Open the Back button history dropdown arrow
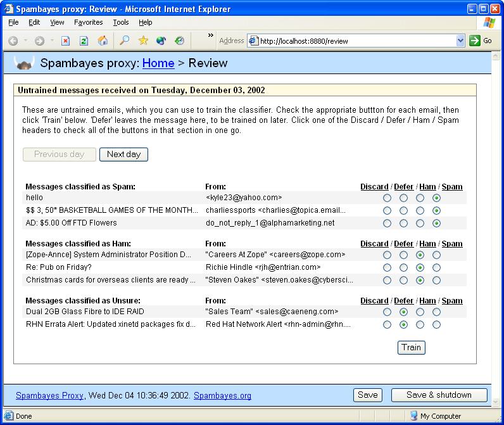Screen dimensions: 504x425 pos(25,41)
